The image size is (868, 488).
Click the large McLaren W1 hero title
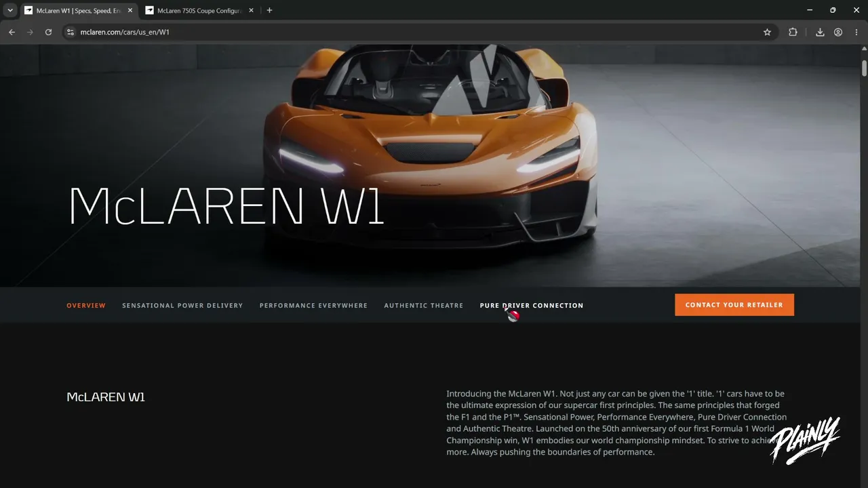tap(226, 205)
